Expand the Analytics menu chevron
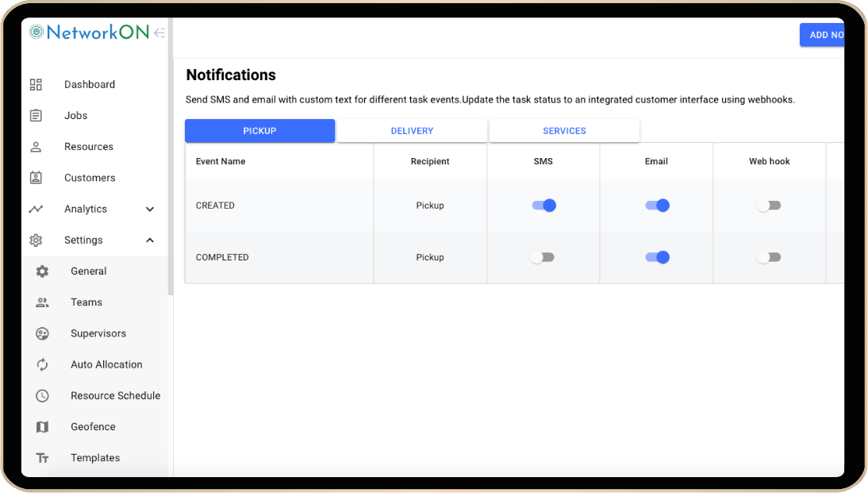Screen dimensions: 868x493 coord(150,210)
